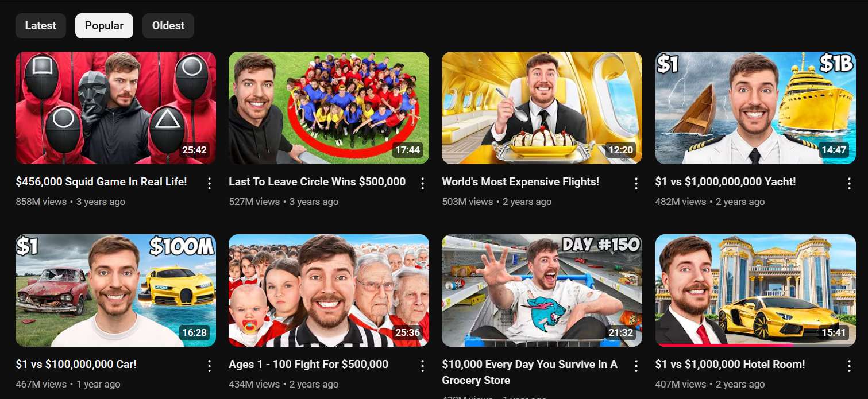This screenshot has width=868, height=399.
Task: Select the Popular sort chip
Action: (104, 26)
